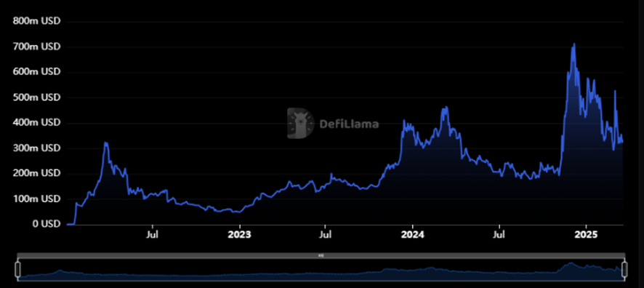Click the '500m USD' y-axis label
The width and height of the screenshot is (644, 288).
coord(36,97)
